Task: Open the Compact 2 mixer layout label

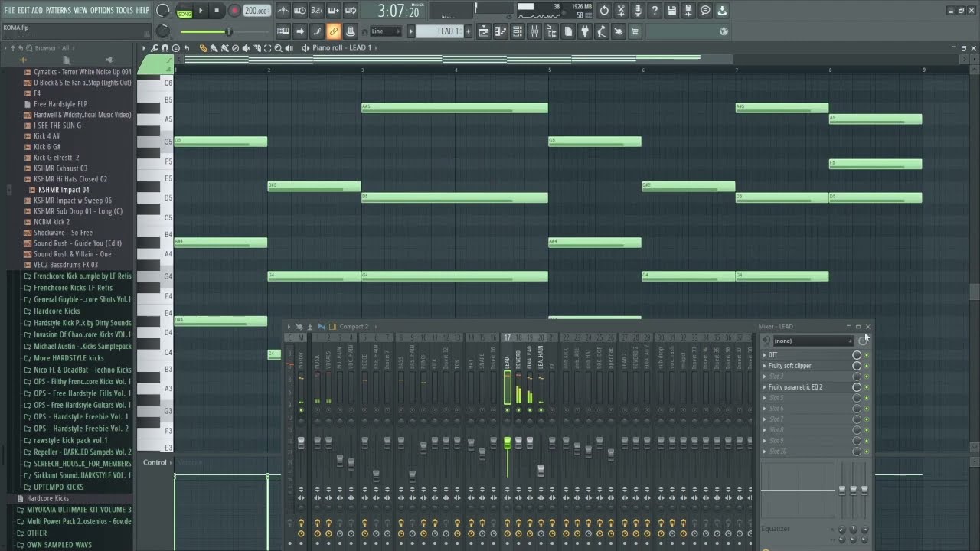Action: pyautogui.click(x=354, y=327)
